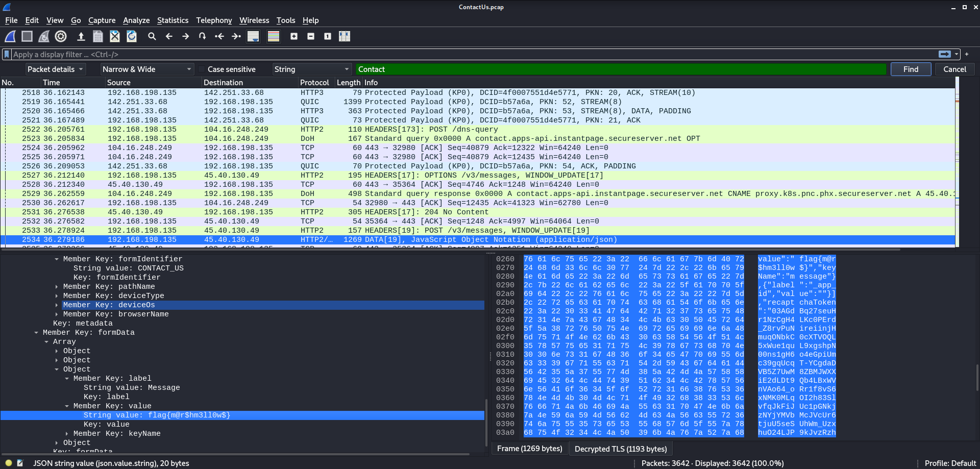The image size is (980, 469).
Task: Select packet 2523 DoH standard query
Action: [x=478, y=139]
